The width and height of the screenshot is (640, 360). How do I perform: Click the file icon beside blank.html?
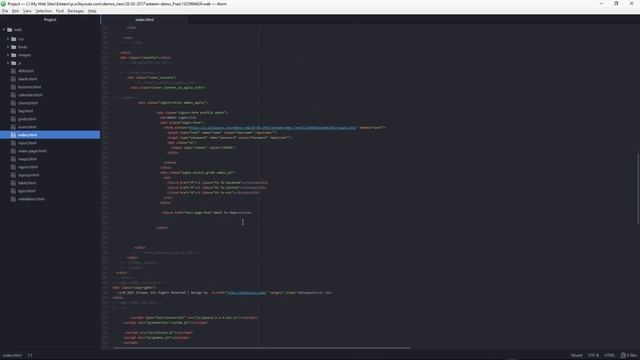pos(13,79)
